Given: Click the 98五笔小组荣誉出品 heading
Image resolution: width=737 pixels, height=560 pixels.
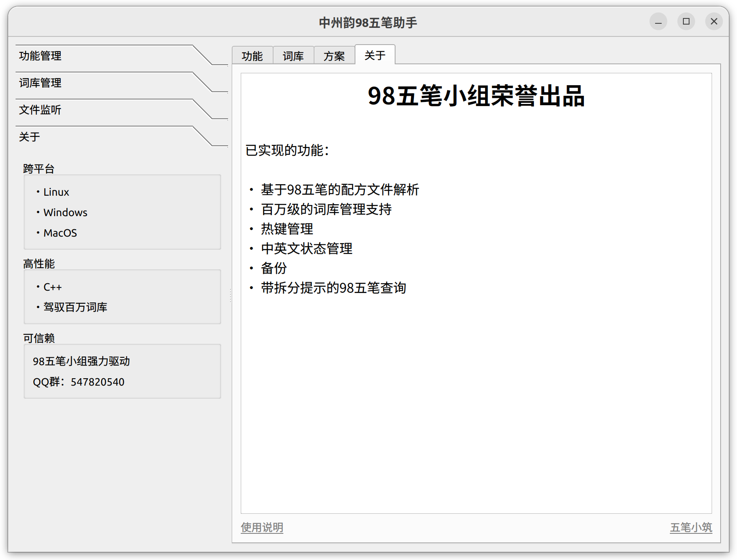Looking at the screenshot, I should 477,97.
